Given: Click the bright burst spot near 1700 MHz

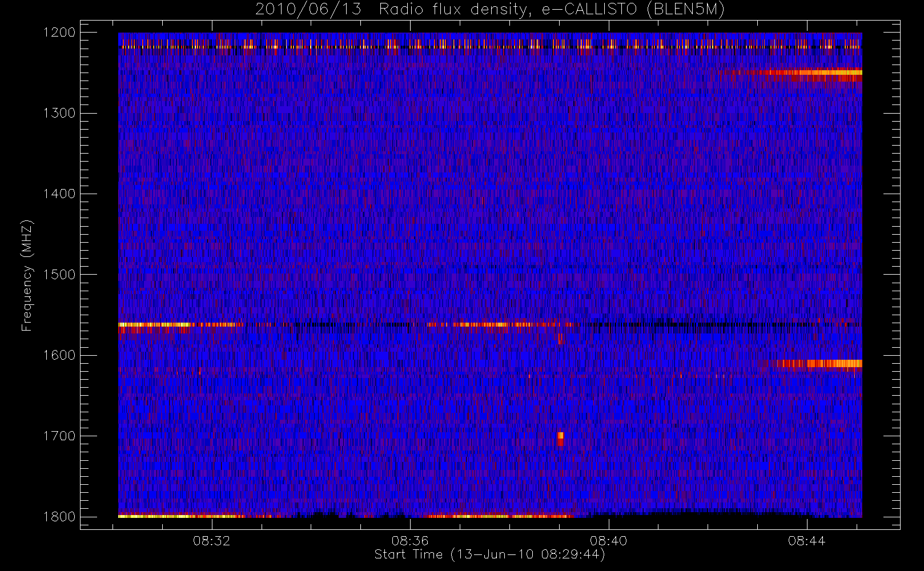Looking at the screenshot, I should tap(560, 439).
